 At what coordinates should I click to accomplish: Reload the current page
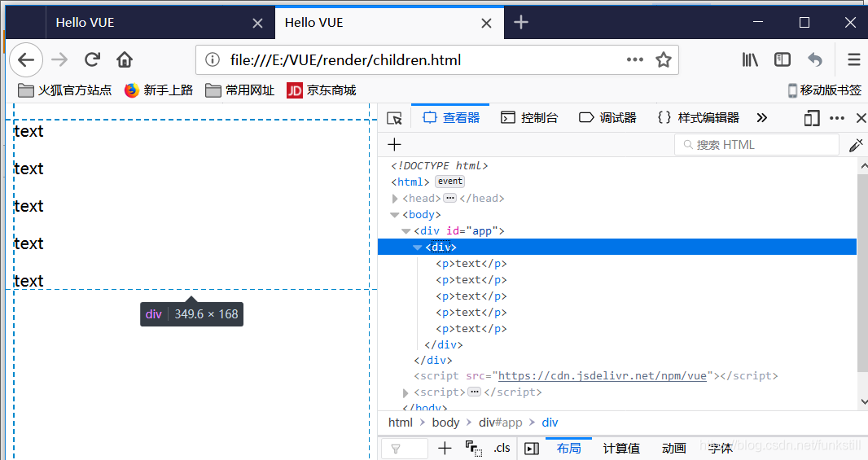[93, 59]
